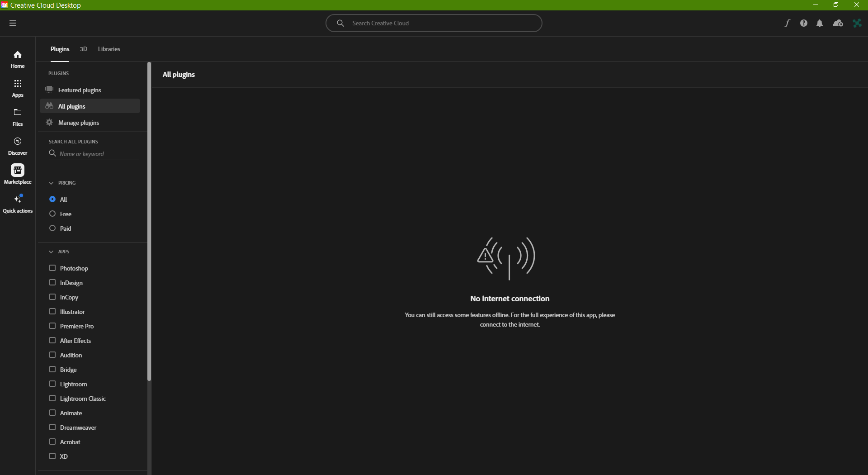Tick the Acrobat checkbox
This screenshot has height=475, width=868.
click(x=52, y=442)
